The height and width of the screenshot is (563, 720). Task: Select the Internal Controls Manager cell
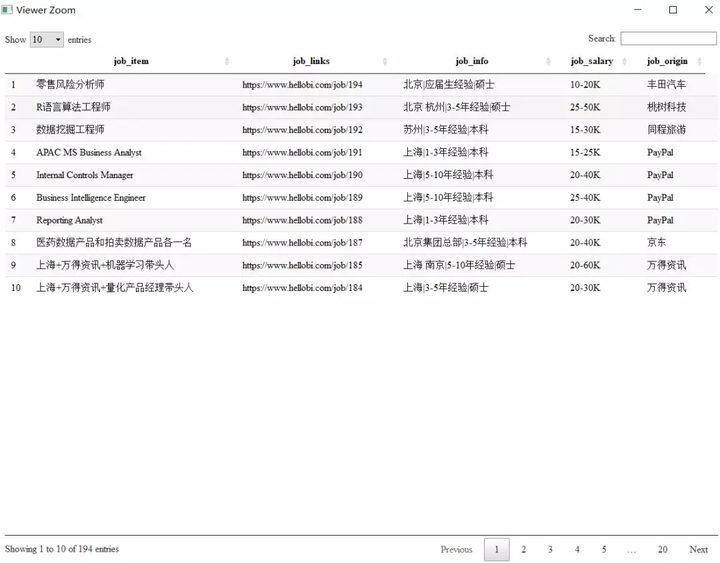click(84, 175)
